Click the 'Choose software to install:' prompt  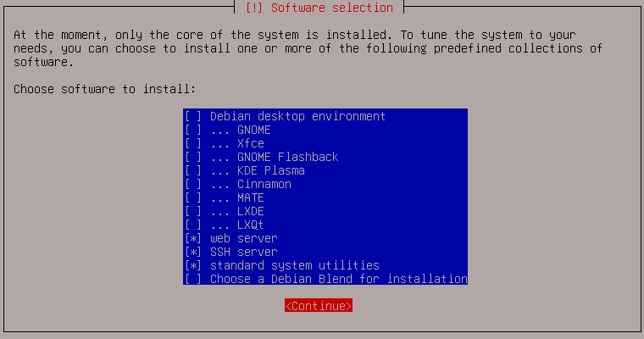pyautogui.click(x=105, y=89)
